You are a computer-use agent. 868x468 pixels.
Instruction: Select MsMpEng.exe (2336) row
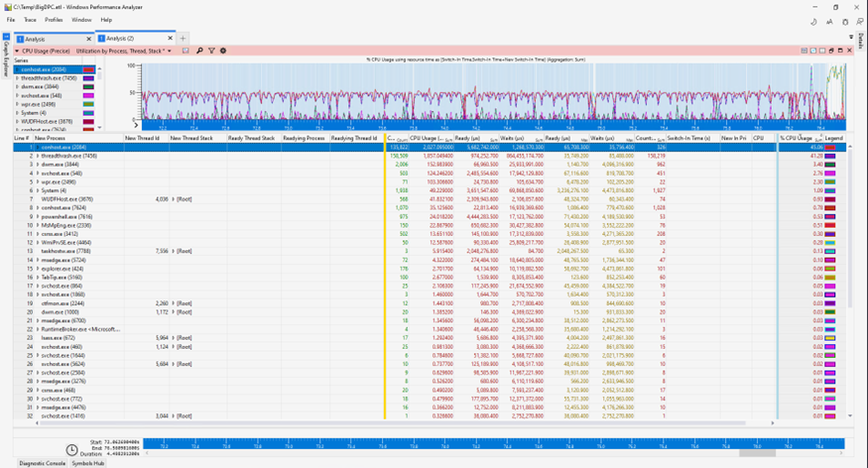430,226
